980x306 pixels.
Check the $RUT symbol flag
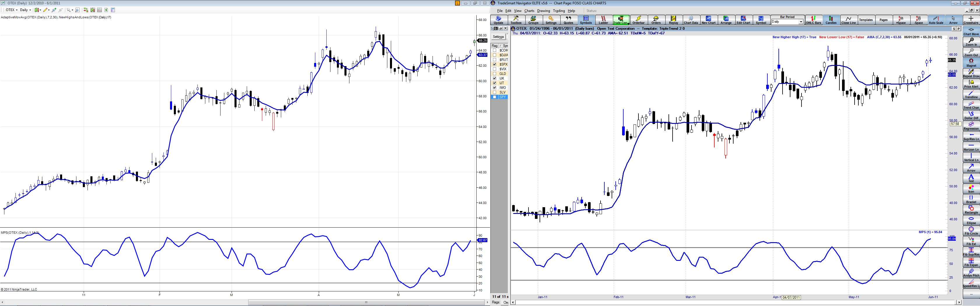pos(495,60)
